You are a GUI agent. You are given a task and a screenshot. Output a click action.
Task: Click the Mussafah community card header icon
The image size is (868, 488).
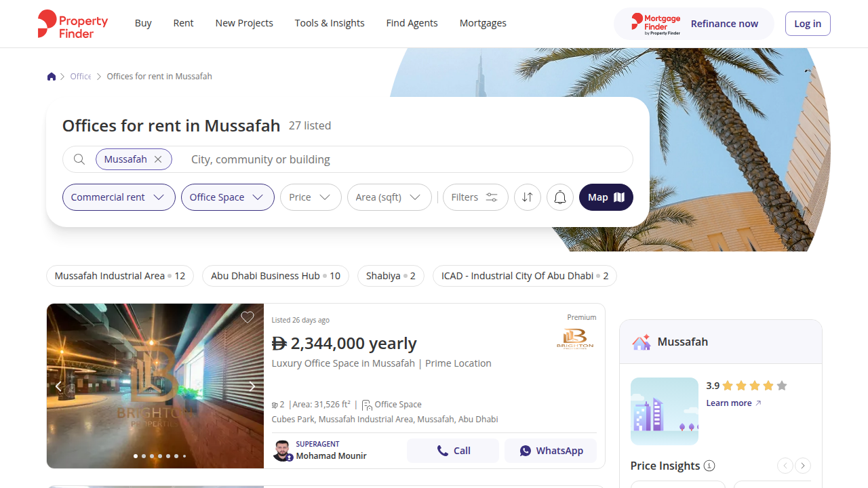click(x=642, y=342)
